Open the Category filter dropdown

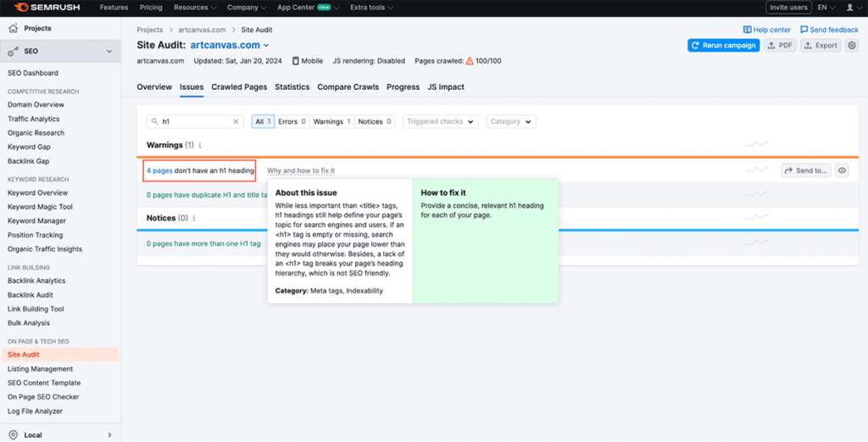coord(511,121)
